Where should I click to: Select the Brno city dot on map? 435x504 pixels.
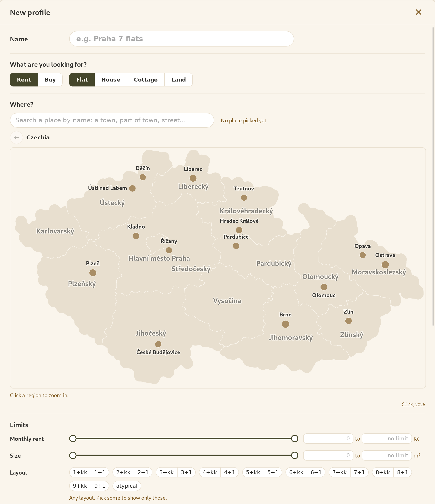tap(285, 324)
